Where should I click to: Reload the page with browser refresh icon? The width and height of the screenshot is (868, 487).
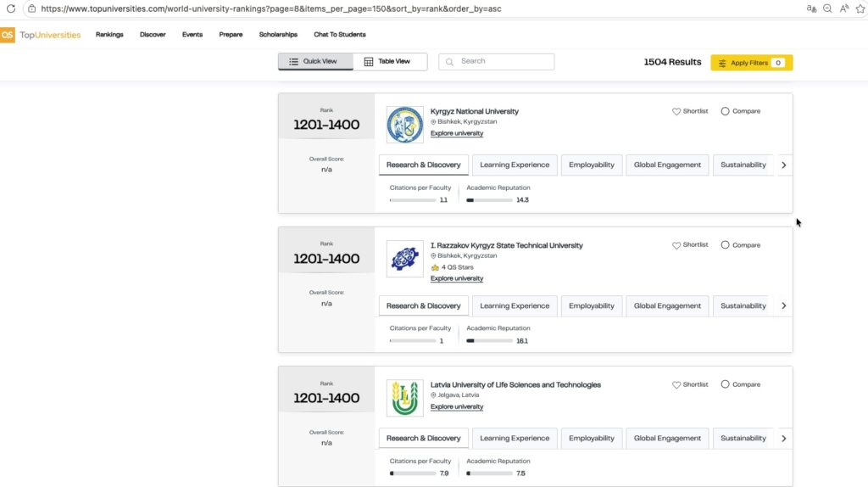point(10,8)
